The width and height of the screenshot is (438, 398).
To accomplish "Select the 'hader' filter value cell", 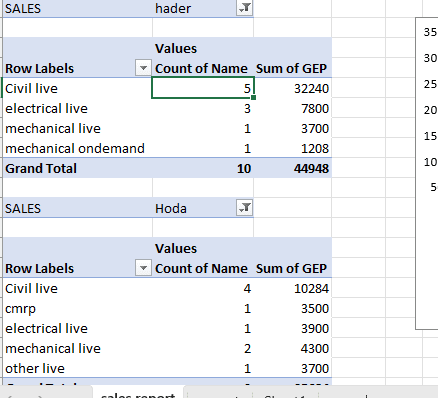I will point(203,8).
